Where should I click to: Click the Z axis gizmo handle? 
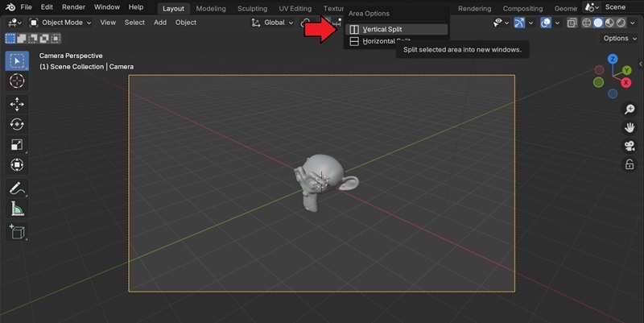pyautogui.click(x=613, y=59)
